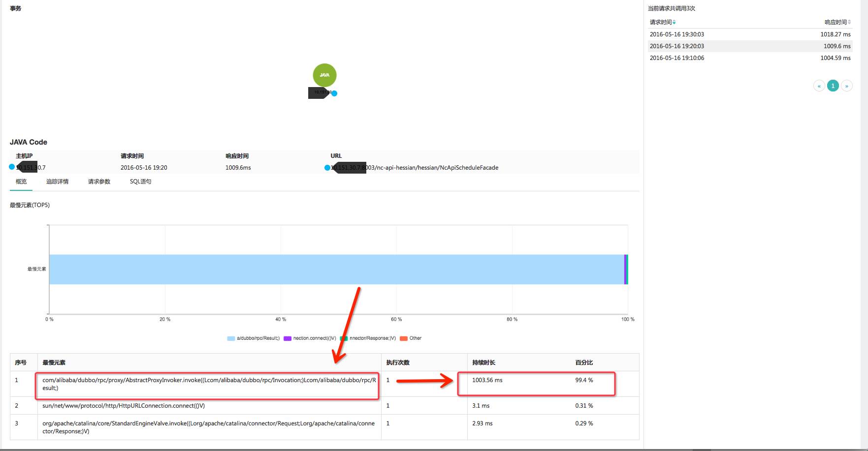Click the blue dot before the URL value

(x=327, y=168)
